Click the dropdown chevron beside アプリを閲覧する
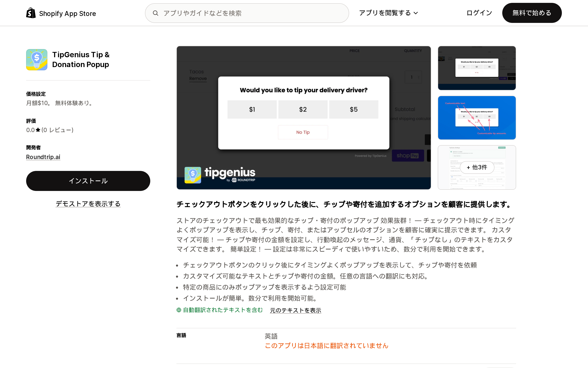The image size is (588, 368). pyautogui.click(x=416, y=13)
